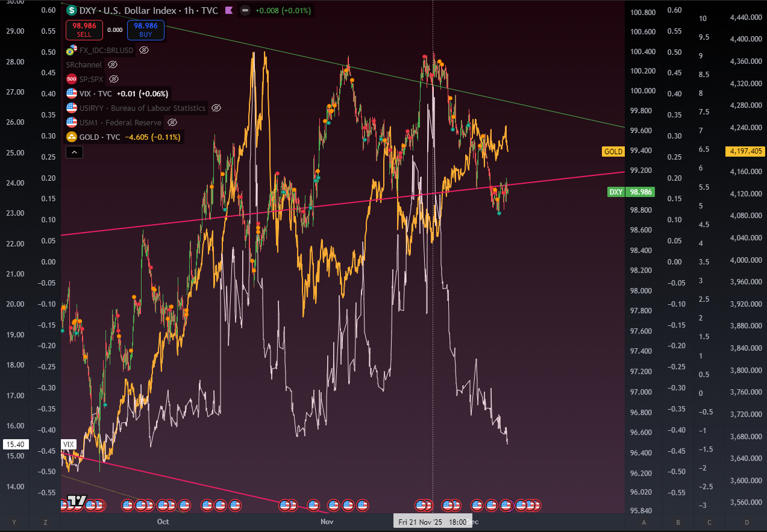Screen dimensions: 767x532
Task: Click the yellow GOLD price scale label
Action: click(613, 152)
